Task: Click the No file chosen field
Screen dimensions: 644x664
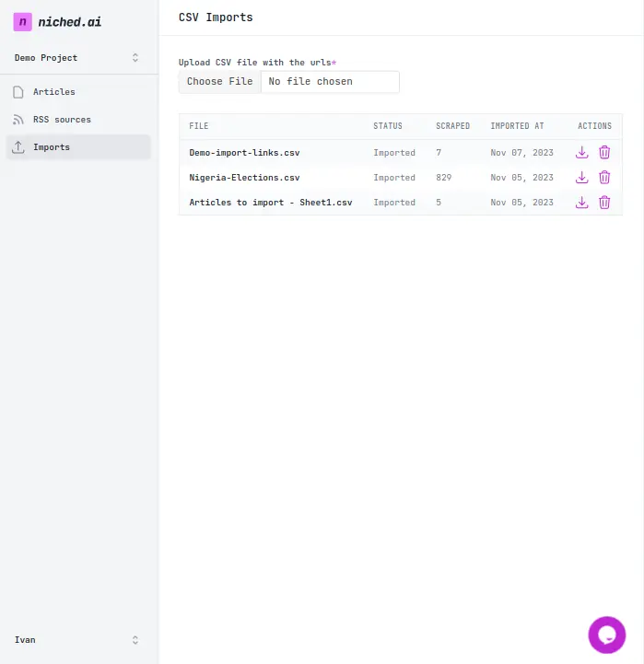Action: (x=330, y=81)
